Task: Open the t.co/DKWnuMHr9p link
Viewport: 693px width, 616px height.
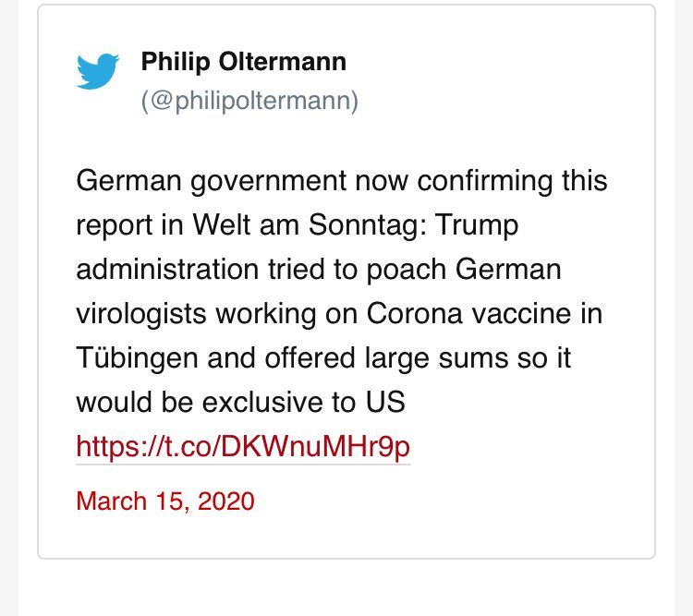Action: (243, 447)
